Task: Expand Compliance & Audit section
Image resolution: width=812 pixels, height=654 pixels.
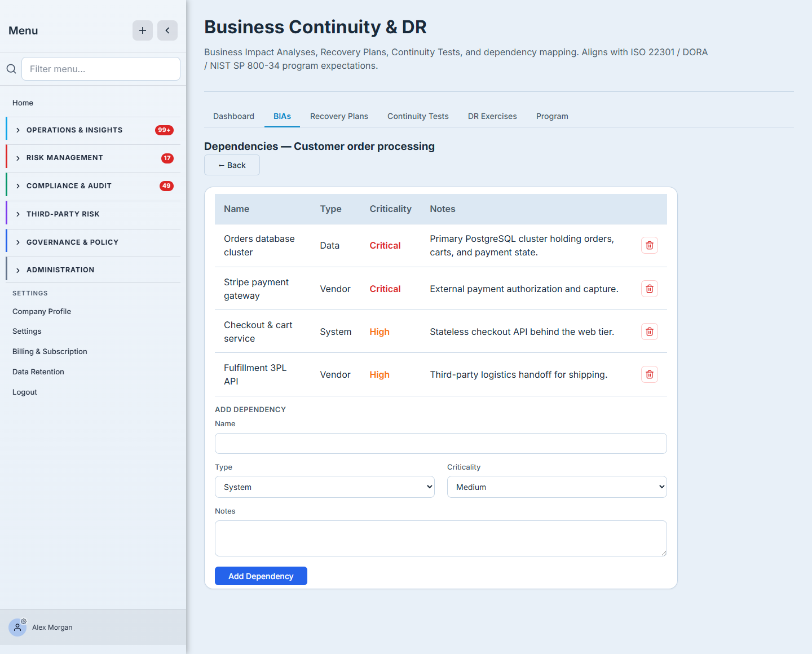Action: pyautogui.click(x=93, y=186)
